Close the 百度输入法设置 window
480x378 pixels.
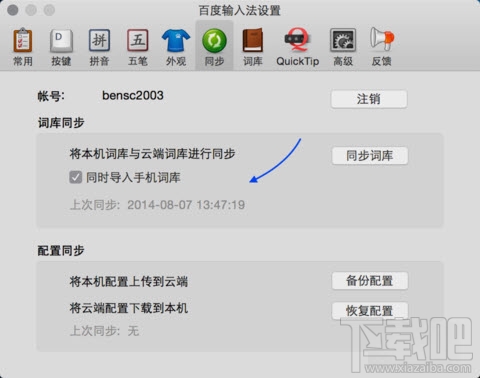[13, 10]
